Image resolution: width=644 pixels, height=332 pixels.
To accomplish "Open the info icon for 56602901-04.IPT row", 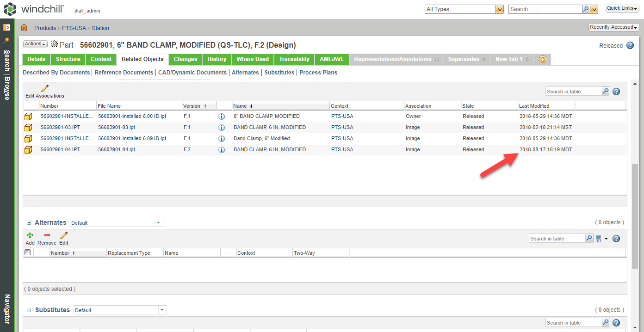I will tap(221, 149).
